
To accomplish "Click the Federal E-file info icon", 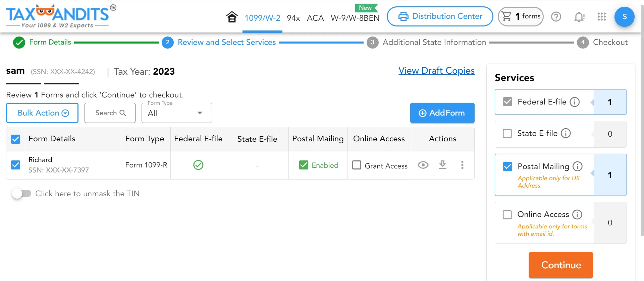I will [x=575, y=102].
